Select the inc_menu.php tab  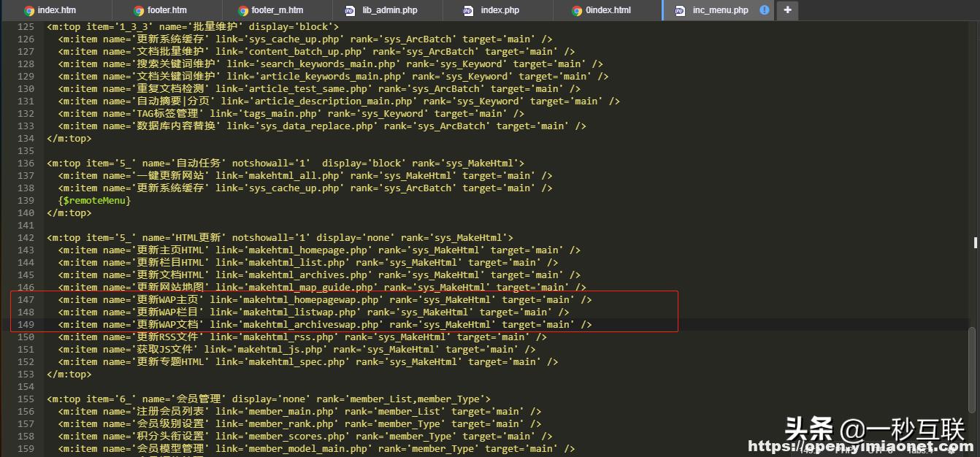[x=719, y=10]
